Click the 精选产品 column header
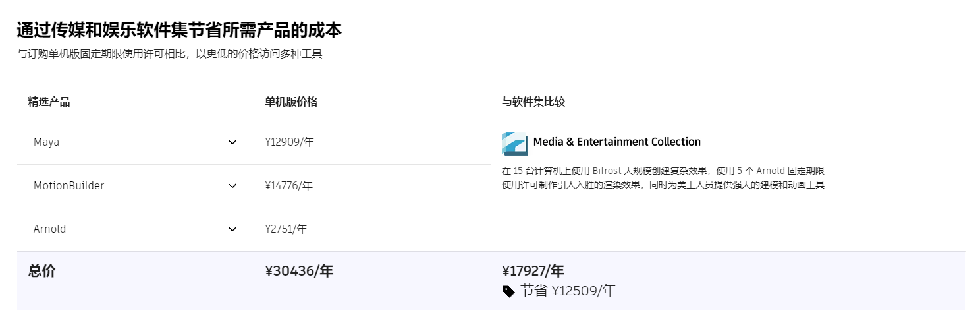980x327 pixels. [49, 102]
